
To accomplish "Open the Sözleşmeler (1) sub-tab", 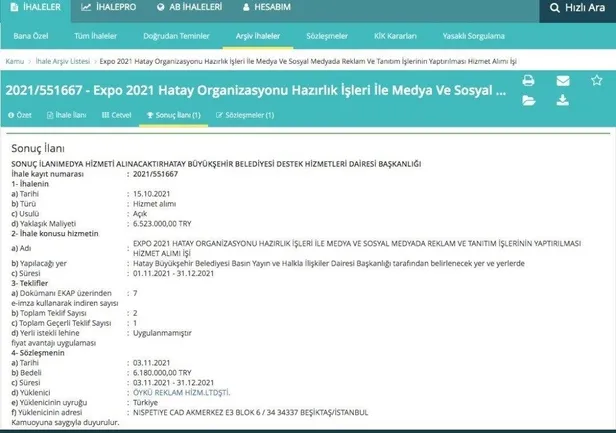I will pyautogui.click(x=244, y=115).
